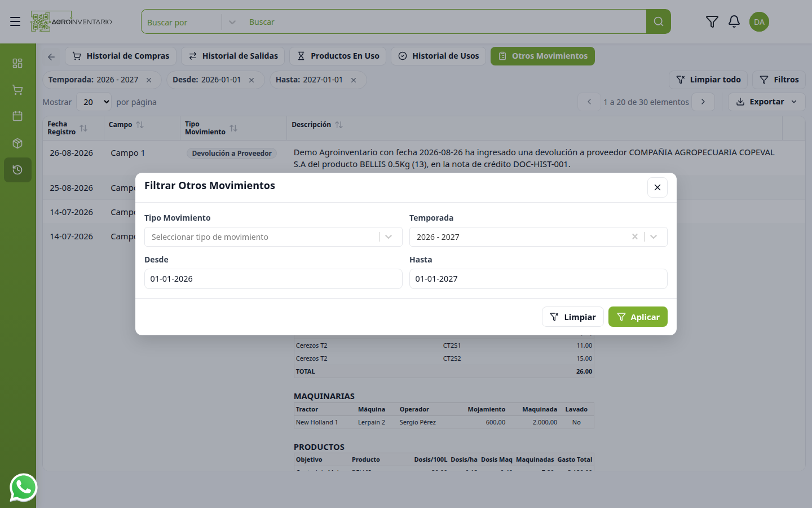812x508 pixels.
Task: Go to the next results page
Action: click(x=703, y=102)
